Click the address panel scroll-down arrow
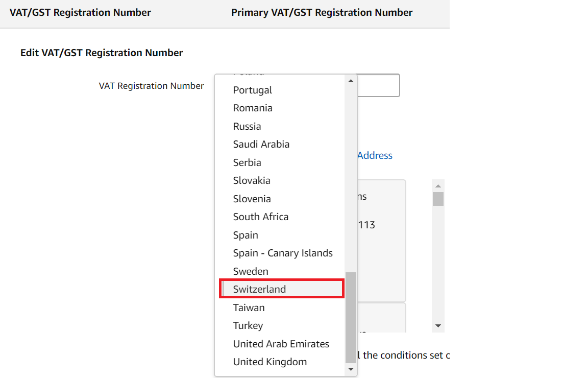The height and width of the screenshot is (378, 588). click(438, 325)
